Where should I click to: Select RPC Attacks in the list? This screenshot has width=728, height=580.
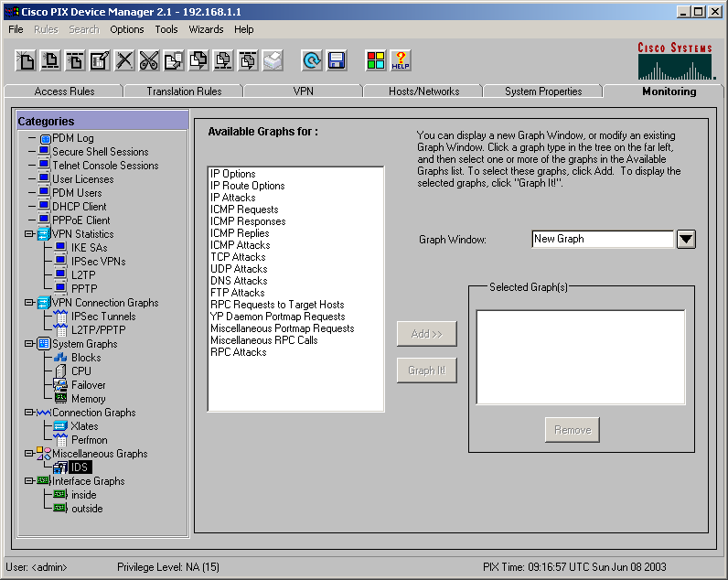pyautogui.click(x=238, y=352)
